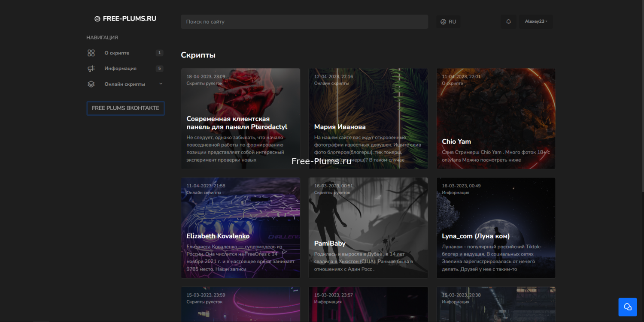Click the Скрипты section heading
Viewport: 644px width, 322px height.
click(x=198, y=55)
